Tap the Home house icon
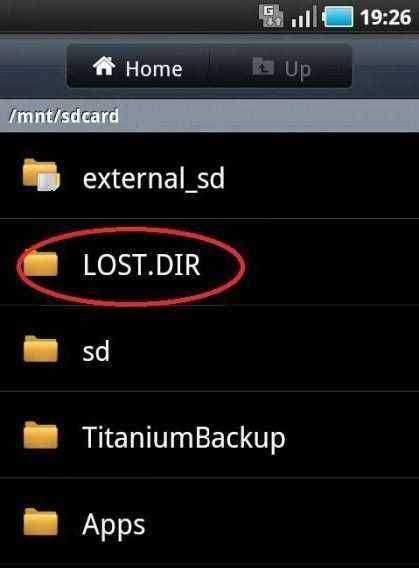The width and height of the screenshot is (419, 568). [104, 66]
